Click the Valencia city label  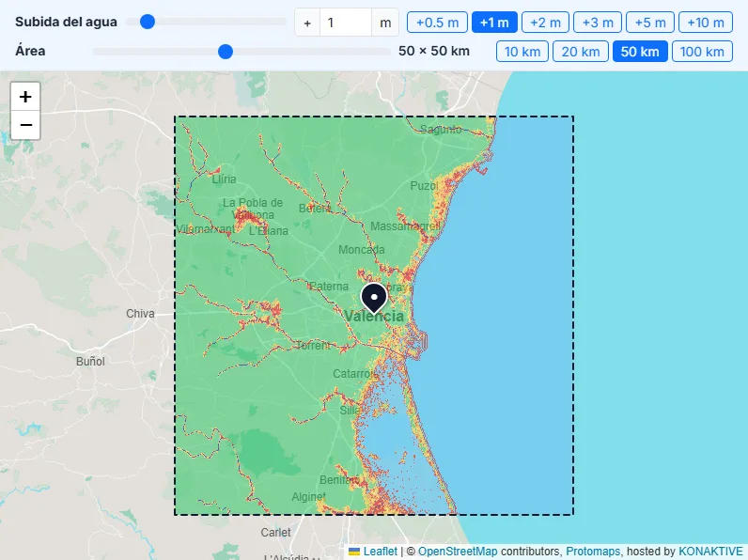tap(374, 316)
